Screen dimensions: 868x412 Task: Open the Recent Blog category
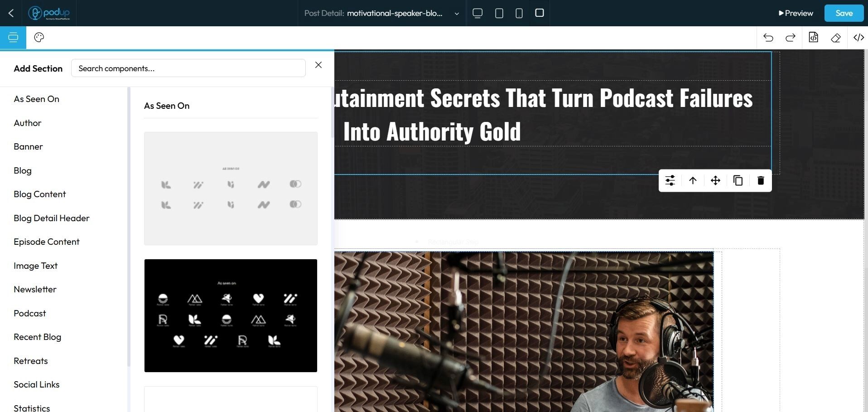[38, 337]
